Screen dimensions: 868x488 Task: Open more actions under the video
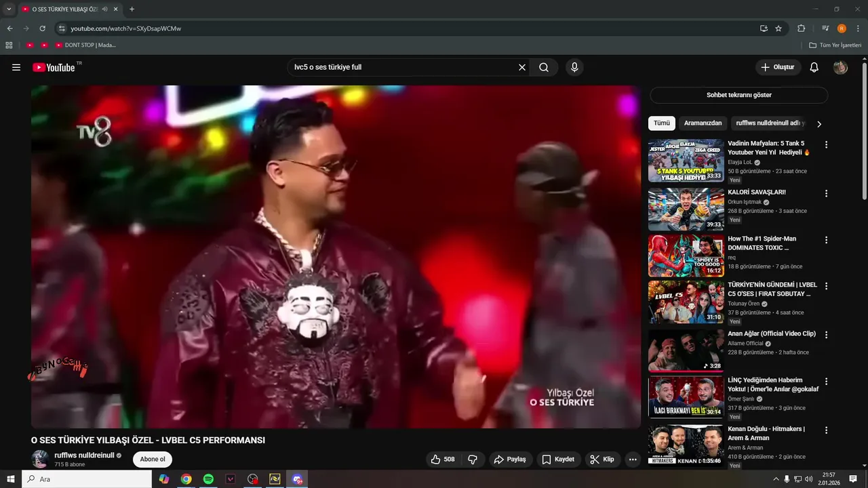(633, 459)
